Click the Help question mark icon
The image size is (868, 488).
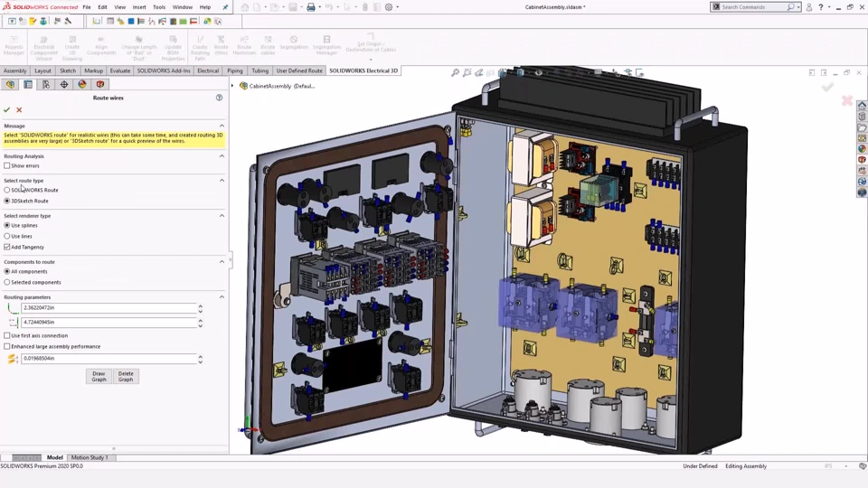[x=821, y=7]
